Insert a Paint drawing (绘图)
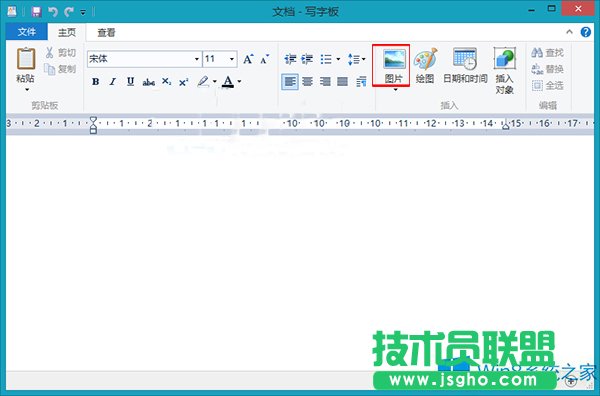This screenshot has height=396, width=600. [425, 65]
